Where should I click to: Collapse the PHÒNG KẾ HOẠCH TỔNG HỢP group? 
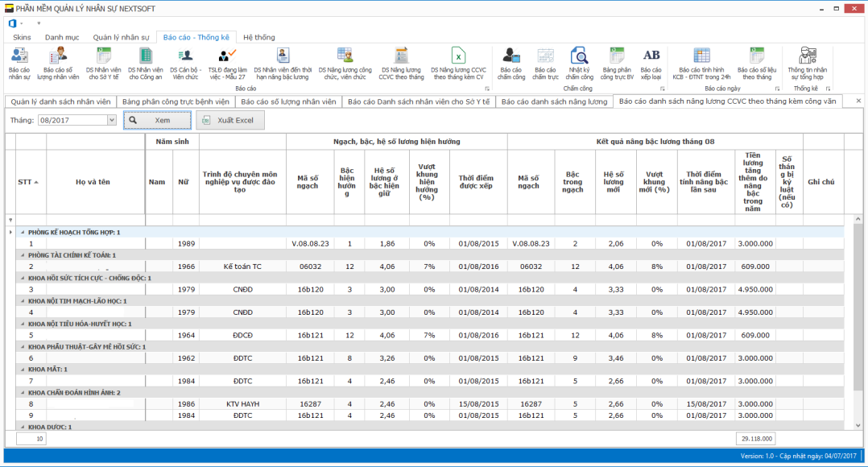23,232
